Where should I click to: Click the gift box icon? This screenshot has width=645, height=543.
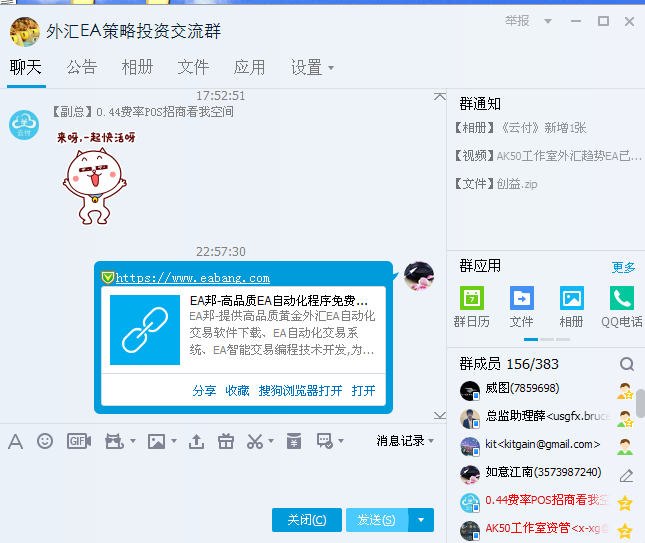pyautogui.click(x=226, y=441)
